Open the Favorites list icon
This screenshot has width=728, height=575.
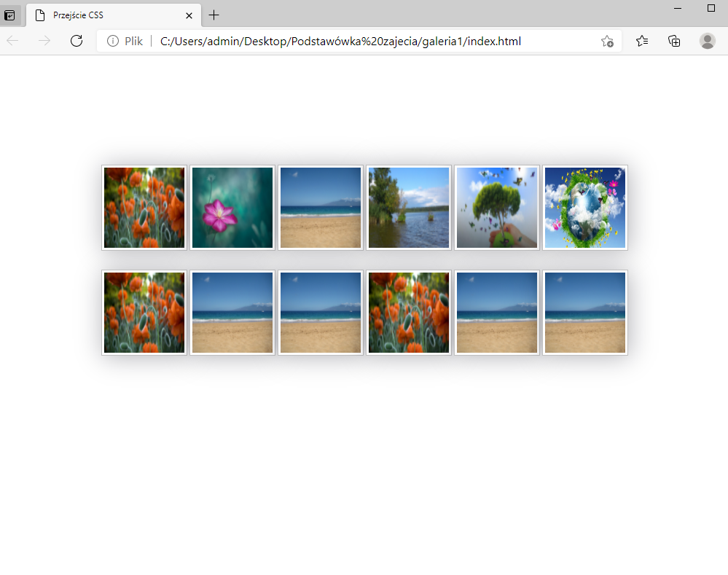[642, 41]
